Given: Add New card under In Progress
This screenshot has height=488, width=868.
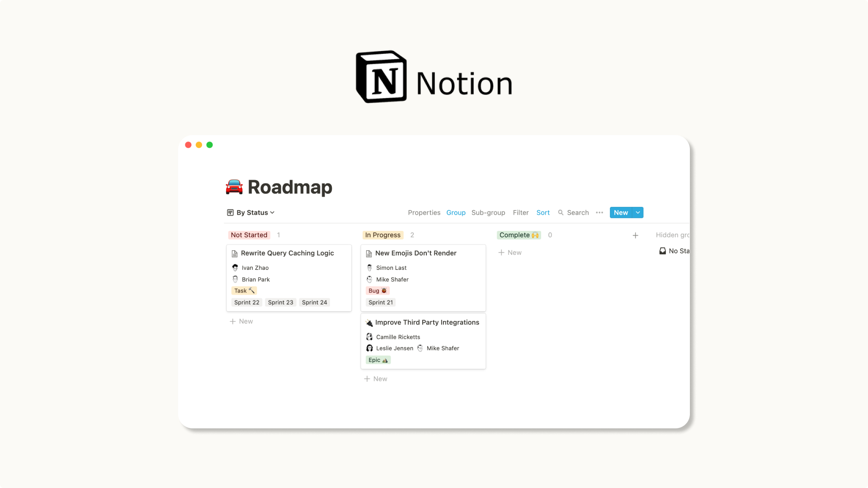Looking at the screenshot, I should pyautogui.click(x=376, y=379).
